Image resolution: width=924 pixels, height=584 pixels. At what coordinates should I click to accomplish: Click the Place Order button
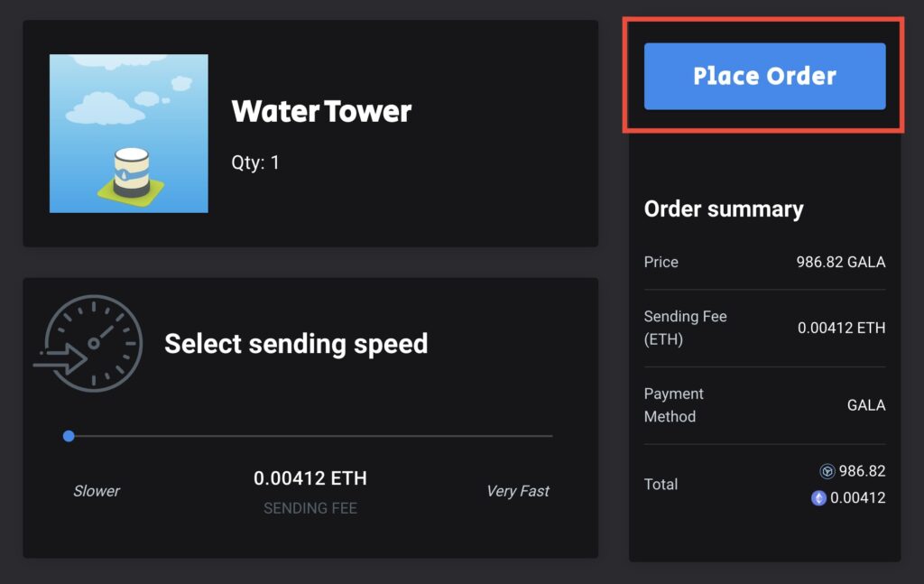[764, 76]
